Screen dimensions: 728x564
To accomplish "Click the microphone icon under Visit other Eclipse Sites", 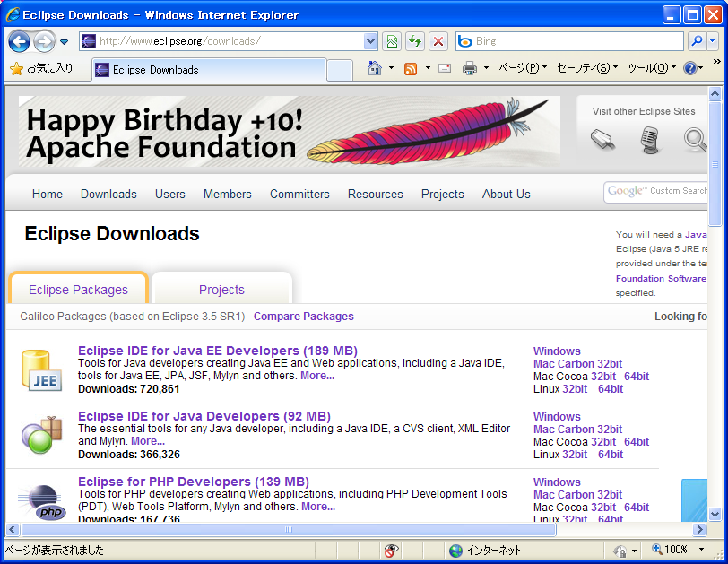I will pos(649,140).
